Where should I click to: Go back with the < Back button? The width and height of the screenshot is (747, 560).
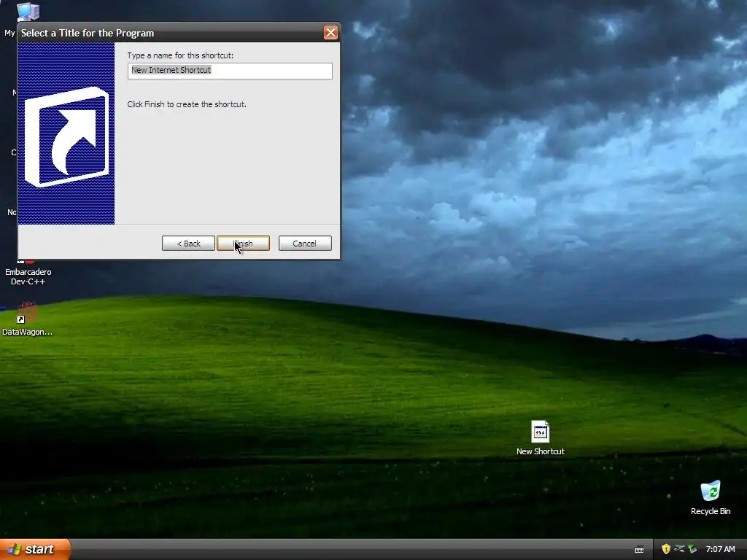pos(188,244)
